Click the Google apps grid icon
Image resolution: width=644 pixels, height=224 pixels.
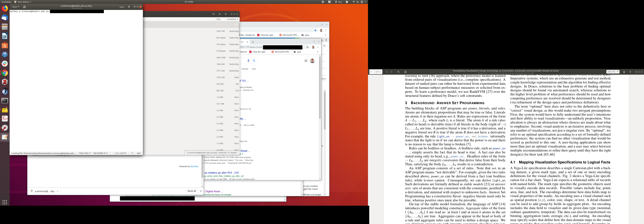[306, 61]
